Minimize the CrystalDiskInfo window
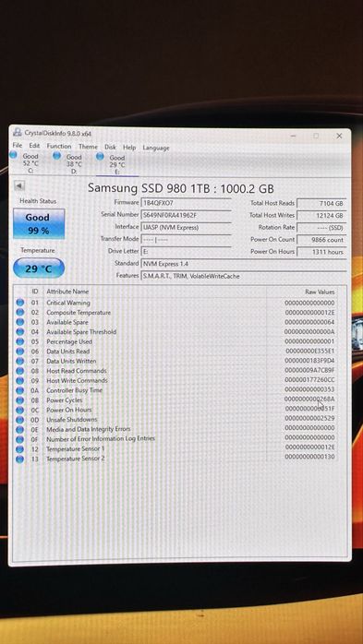This screenshot has height=644, width=363. (x=293, y=135)
